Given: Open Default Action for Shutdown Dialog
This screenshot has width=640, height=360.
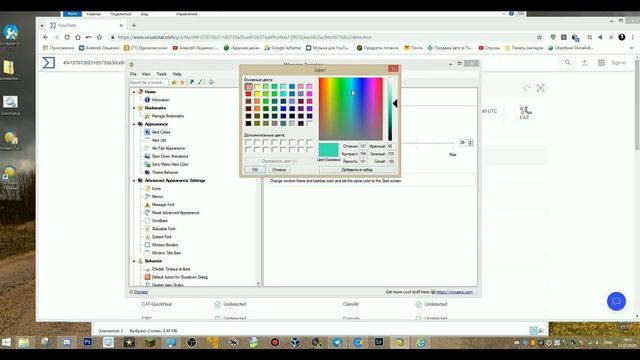Looking at the screenshot, I should pyautogui.click(x=180, y=277).
